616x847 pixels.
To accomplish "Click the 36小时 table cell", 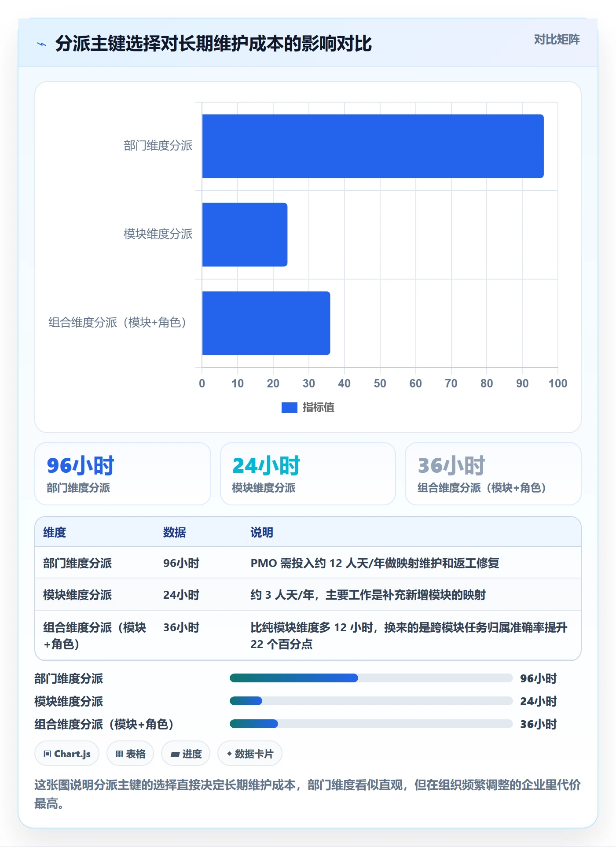I will 181,627.
